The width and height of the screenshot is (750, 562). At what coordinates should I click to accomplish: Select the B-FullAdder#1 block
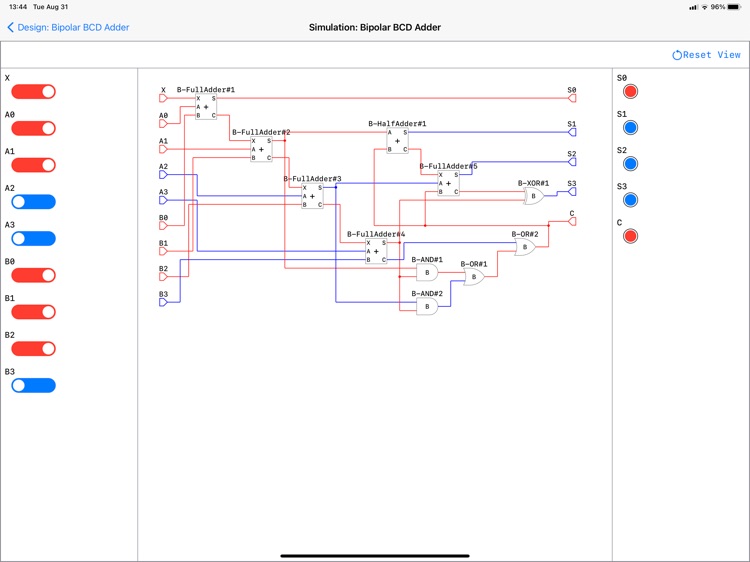[206, 107]
